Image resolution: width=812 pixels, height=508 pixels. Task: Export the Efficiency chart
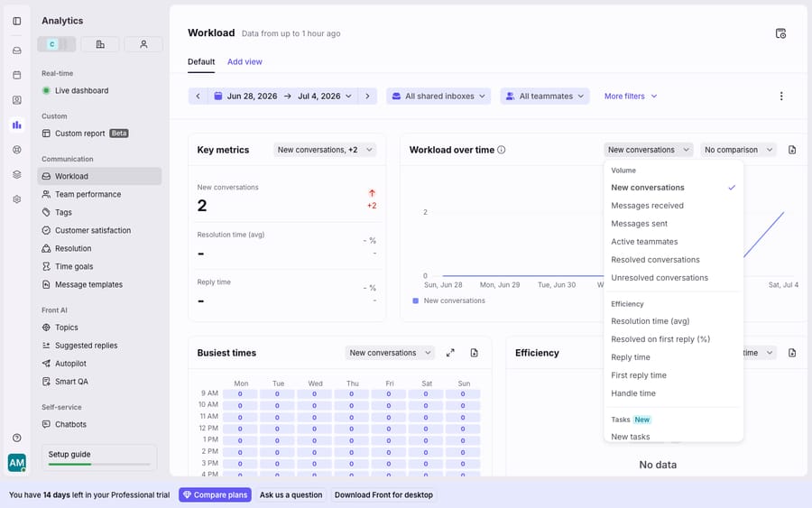point(792,353)
